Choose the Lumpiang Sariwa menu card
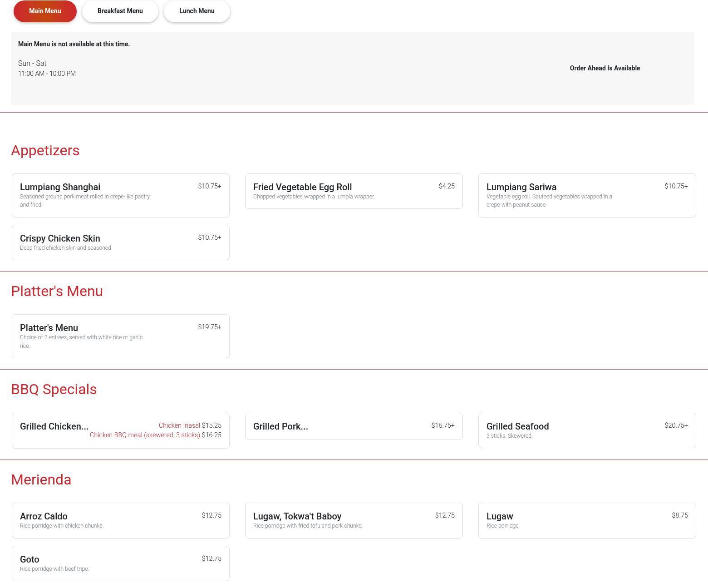This screenshot has height=588, width=708. pos(587,195)
